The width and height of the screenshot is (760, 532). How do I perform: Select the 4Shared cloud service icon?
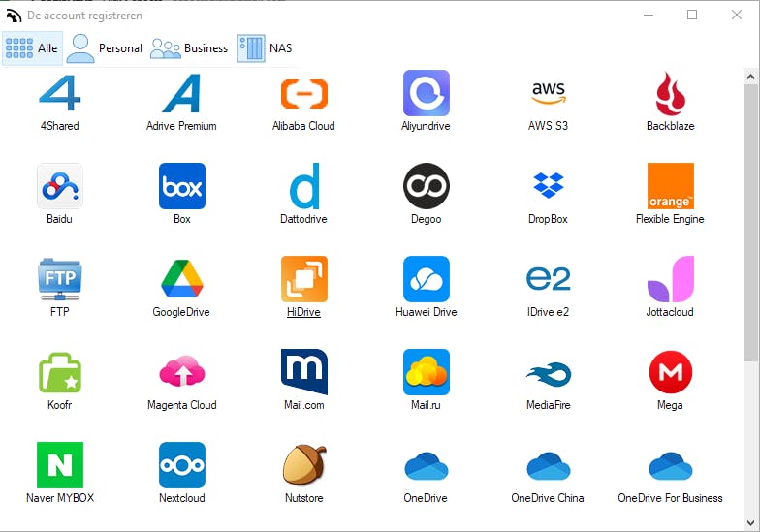[60, 93]
